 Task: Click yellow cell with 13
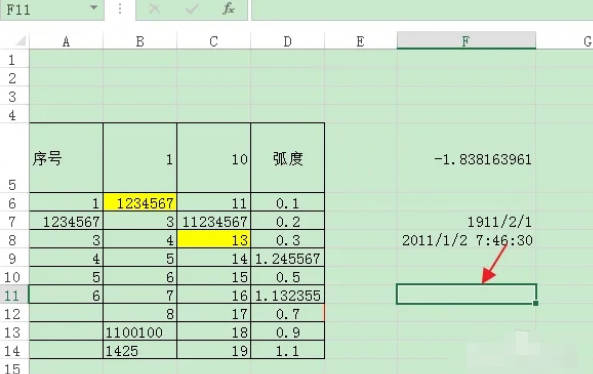pos(213,240)
